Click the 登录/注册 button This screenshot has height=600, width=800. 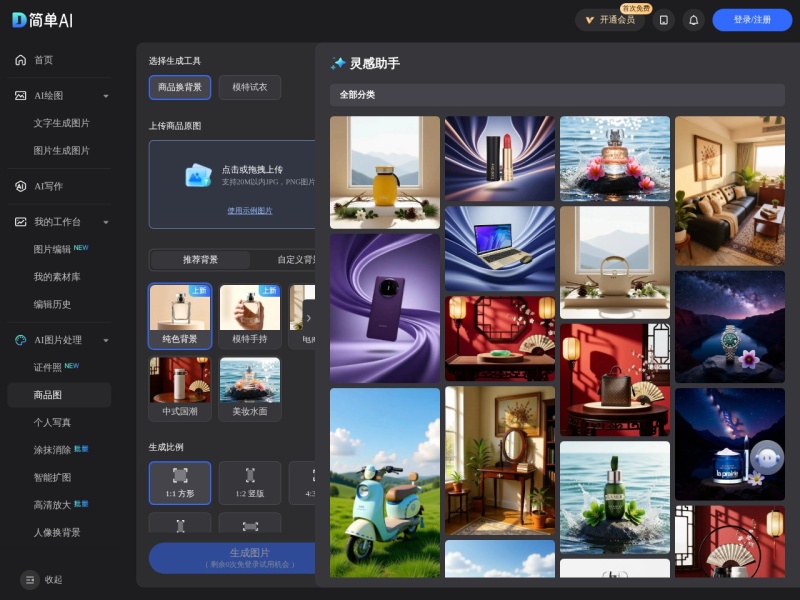[752, 20]
